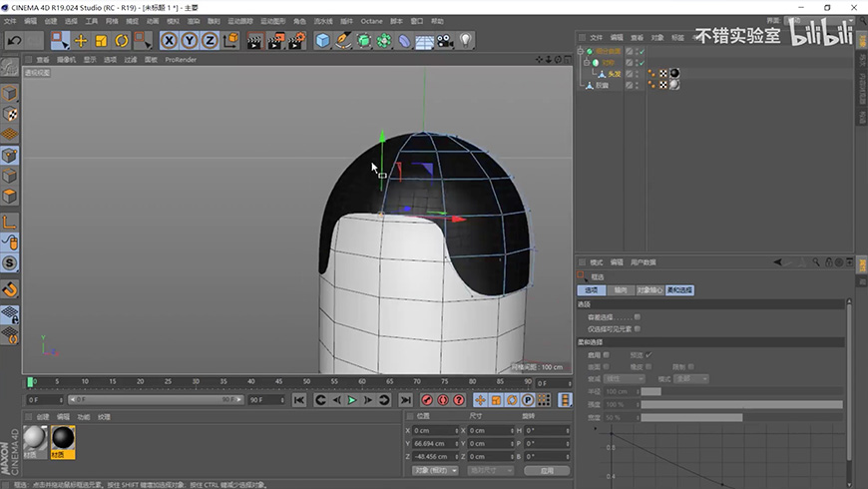
Task: Adjust the 50 % width slider
Action: pos(741,417)
